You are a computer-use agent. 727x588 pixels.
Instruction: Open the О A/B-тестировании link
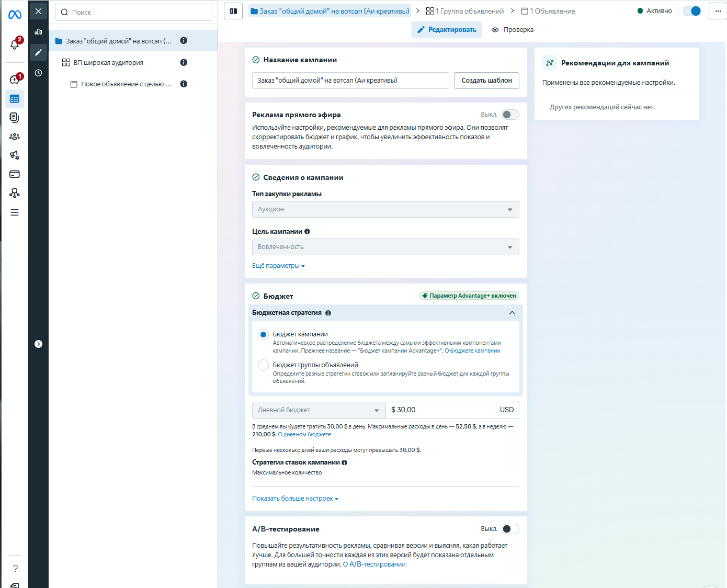(x=374, y=564)
